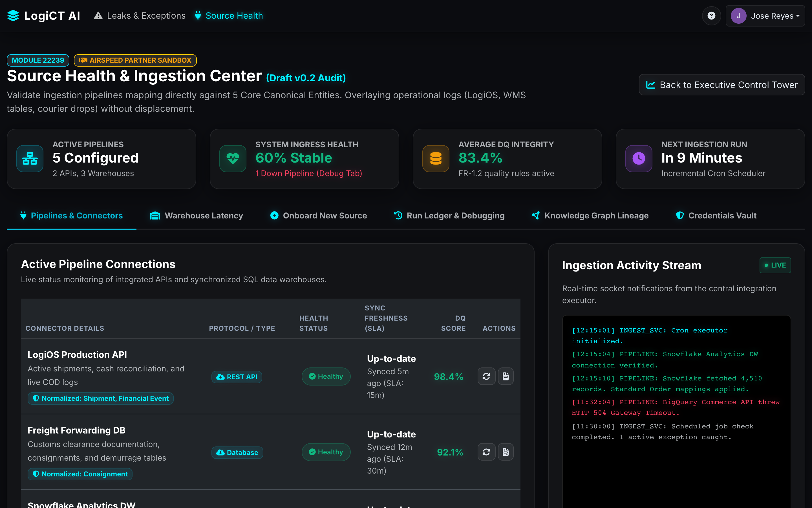The height and width of the screenshot is (508, 812).
Task: Click the handshake icon in Airspeed Partner Sandbox badge
Action: pos(83,60)
